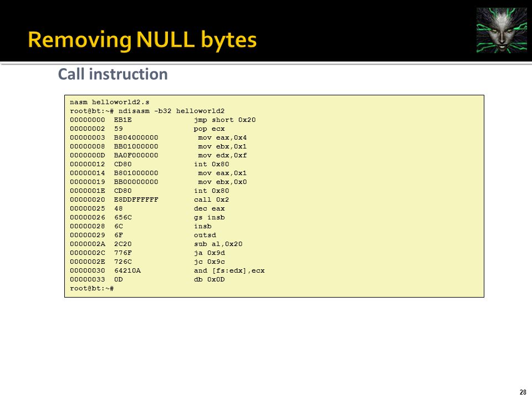Click the 'db 0x0D' line

pos(209,279)
